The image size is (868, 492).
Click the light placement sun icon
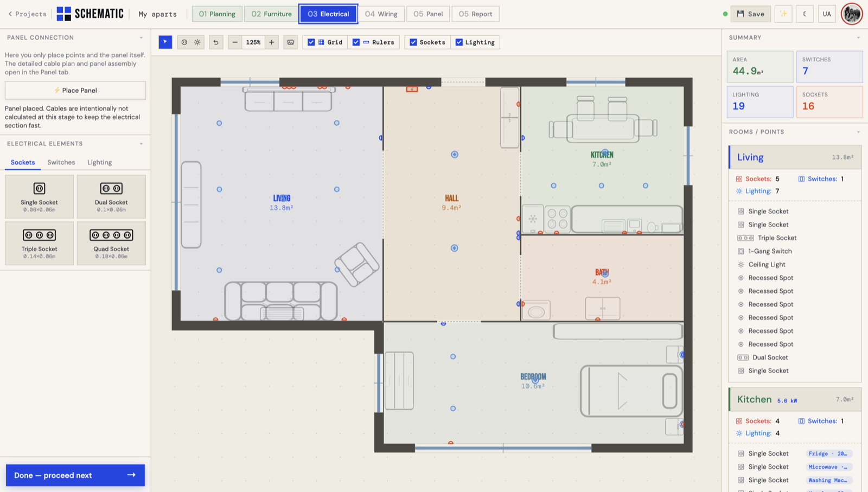197,42
